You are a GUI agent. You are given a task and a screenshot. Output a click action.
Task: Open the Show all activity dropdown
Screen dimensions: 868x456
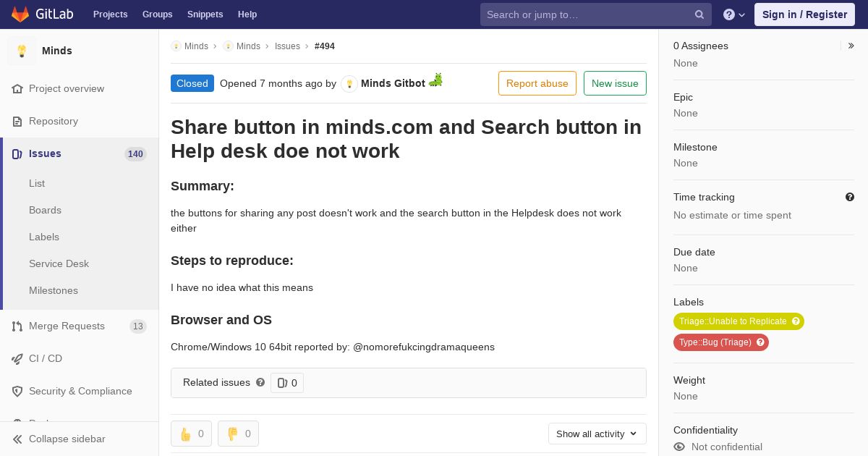[597, 434]
